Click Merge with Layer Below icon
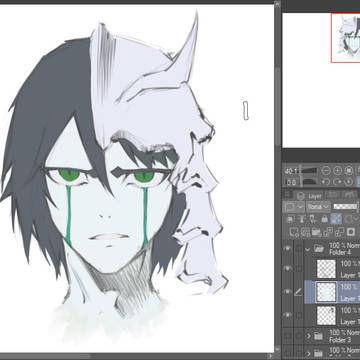This screenshot has width=360, height=360. click(x=339, y=231)
